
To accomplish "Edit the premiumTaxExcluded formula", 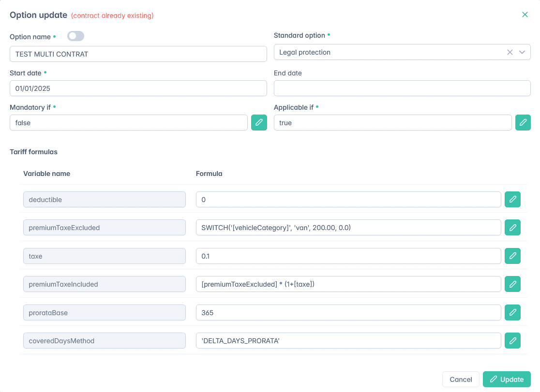I will point(512,227).
